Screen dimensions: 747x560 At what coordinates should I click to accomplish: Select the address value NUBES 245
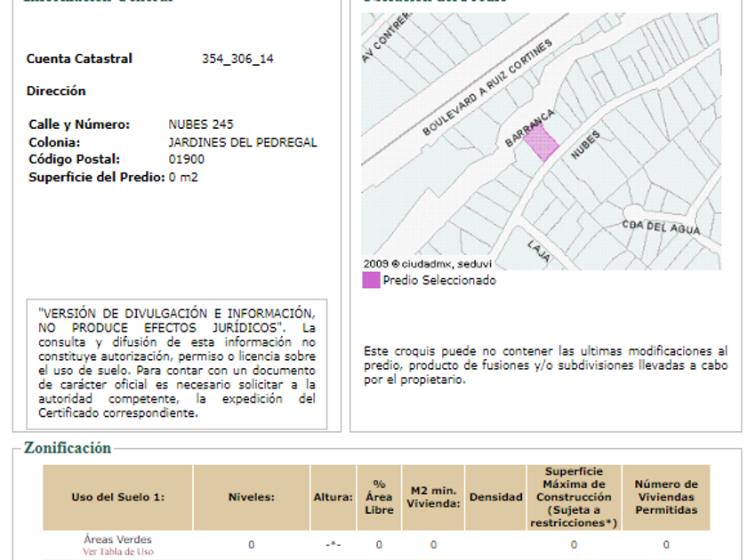[x=201, y=124]
